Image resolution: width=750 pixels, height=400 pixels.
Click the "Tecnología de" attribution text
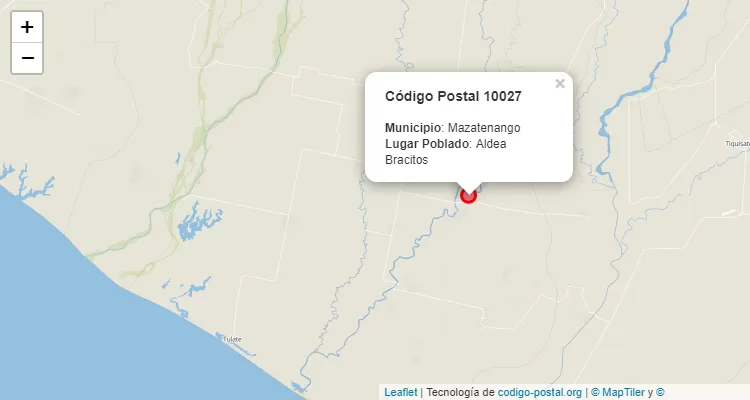point(460,392)
